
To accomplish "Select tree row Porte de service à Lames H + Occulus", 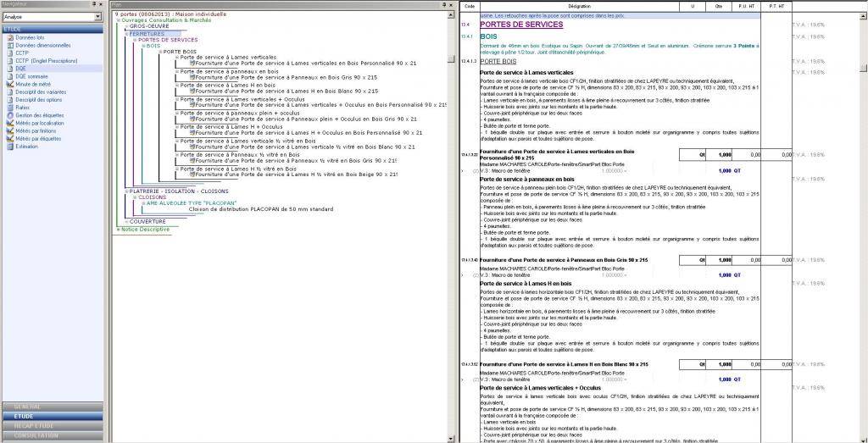I will (x=231, y=127).
